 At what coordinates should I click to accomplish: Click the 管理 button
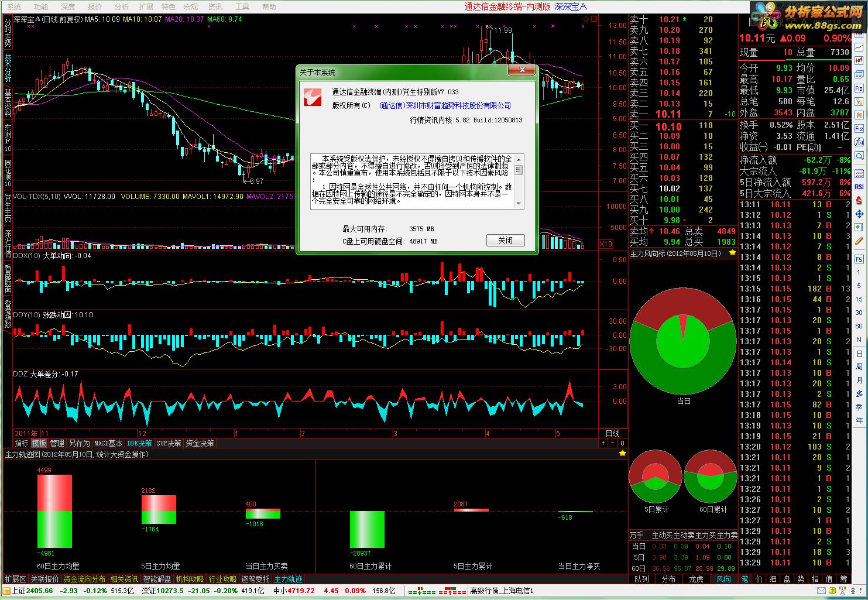click(57, 443)
